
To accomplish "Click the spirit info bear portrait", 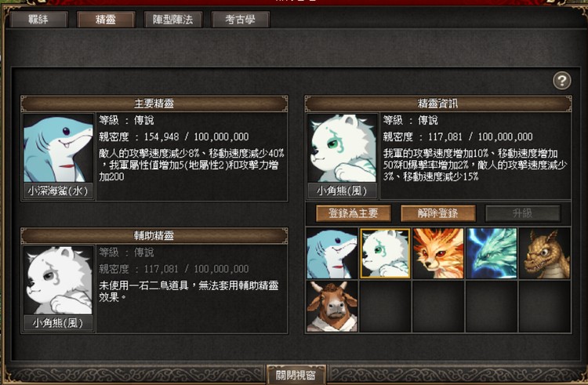I will [x=342, y=148].
